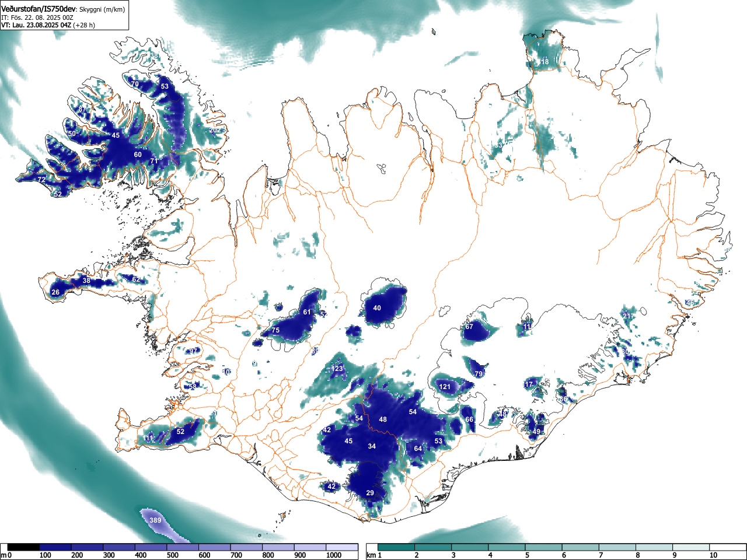The height and width of the screenshot is (560, 747).
Task: Click the '(+28 h)' forecast offset text
Action: [x=84, y=25]
